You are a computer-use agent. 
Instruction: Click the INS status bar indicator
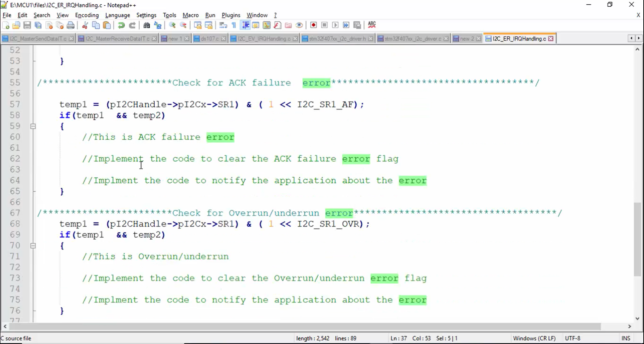pos(626,338)
